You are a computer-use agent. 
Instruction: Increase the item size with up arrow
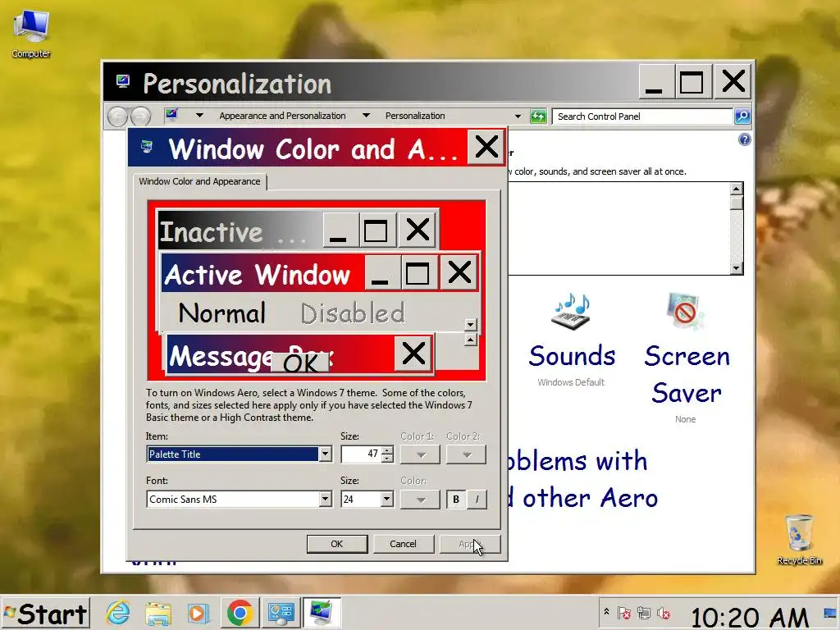(x=387, y=450)
